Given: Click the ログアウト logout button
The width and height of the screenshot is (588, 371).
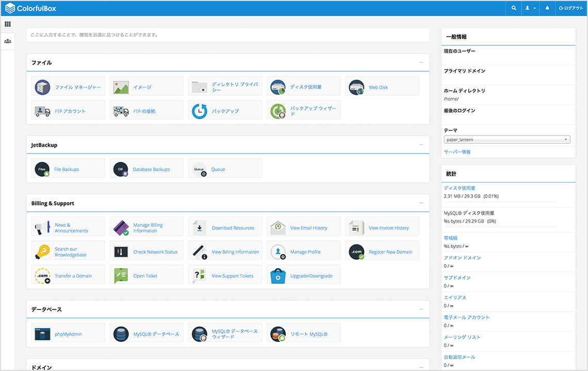Looking at the screenshot, I should (x=571, y=8).
